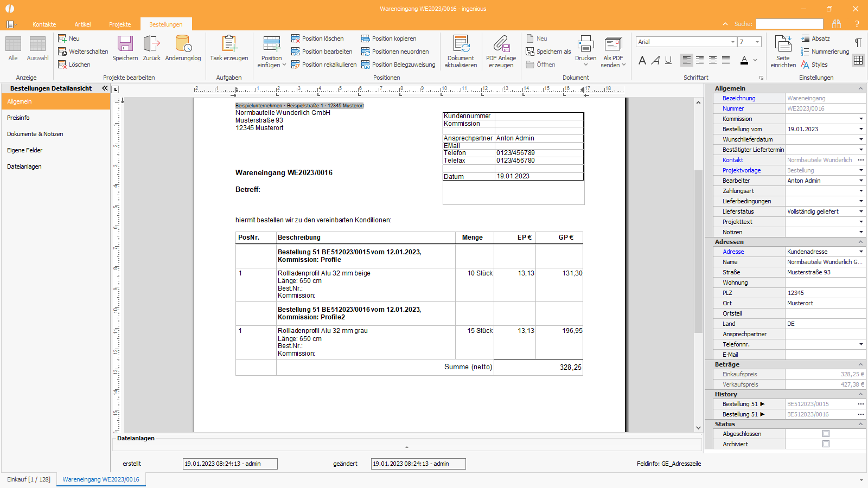Click the Zurück icon
This screenshot has width=868, height=488.
[x=151, y=43]
